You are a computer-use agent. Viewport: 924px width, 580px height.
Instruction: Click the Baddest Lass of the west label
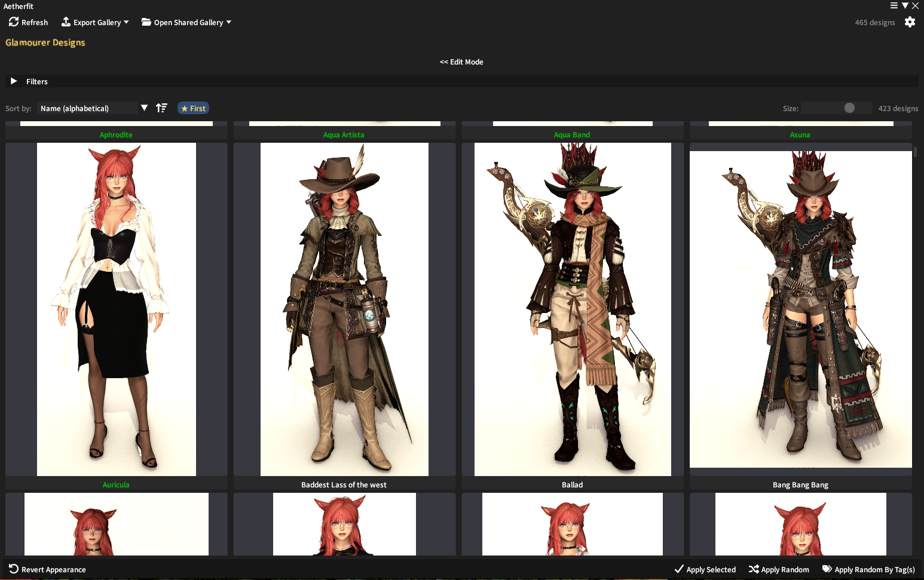(344, 484)
